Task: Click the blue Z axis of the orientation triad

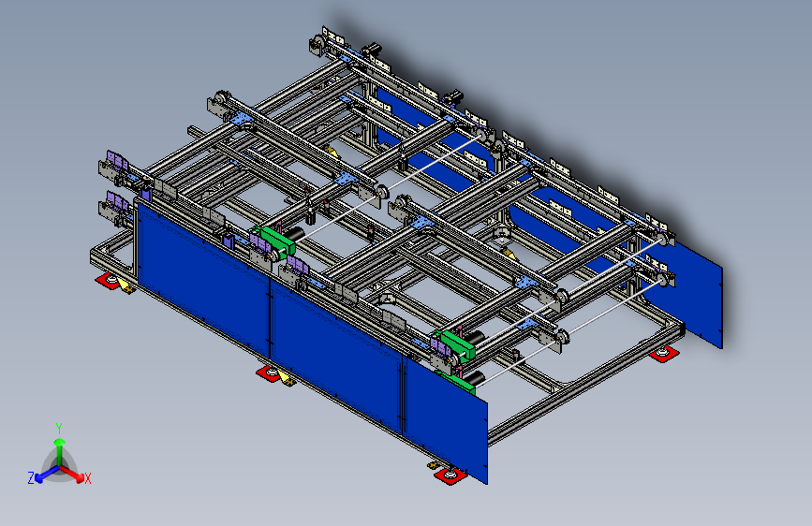Action: [x=45, y=475]
